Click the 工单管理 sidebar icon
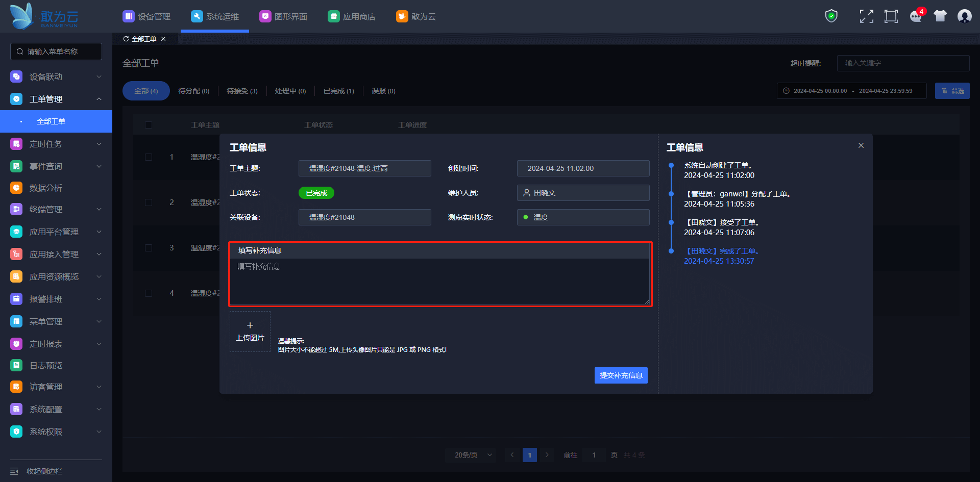The width and height of the screenshot is (980, 482). pyautogui.click(x=16, y=99)
